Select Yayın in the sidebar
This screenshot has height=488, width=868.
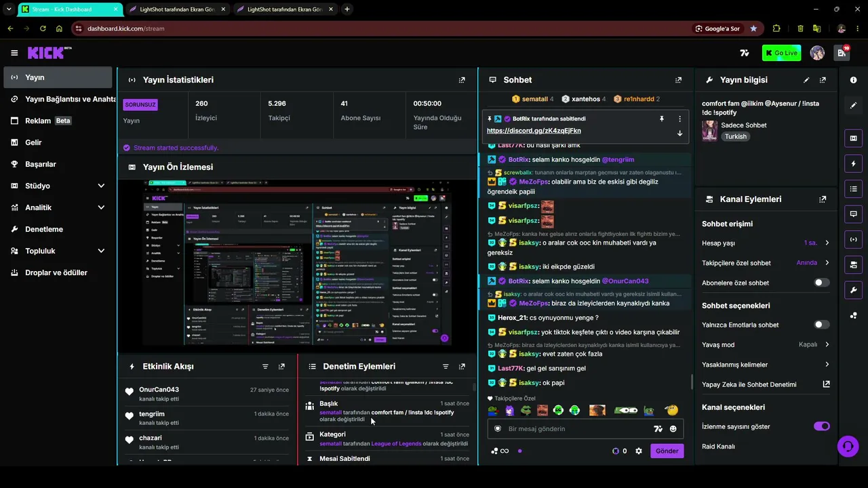point(58,77)
